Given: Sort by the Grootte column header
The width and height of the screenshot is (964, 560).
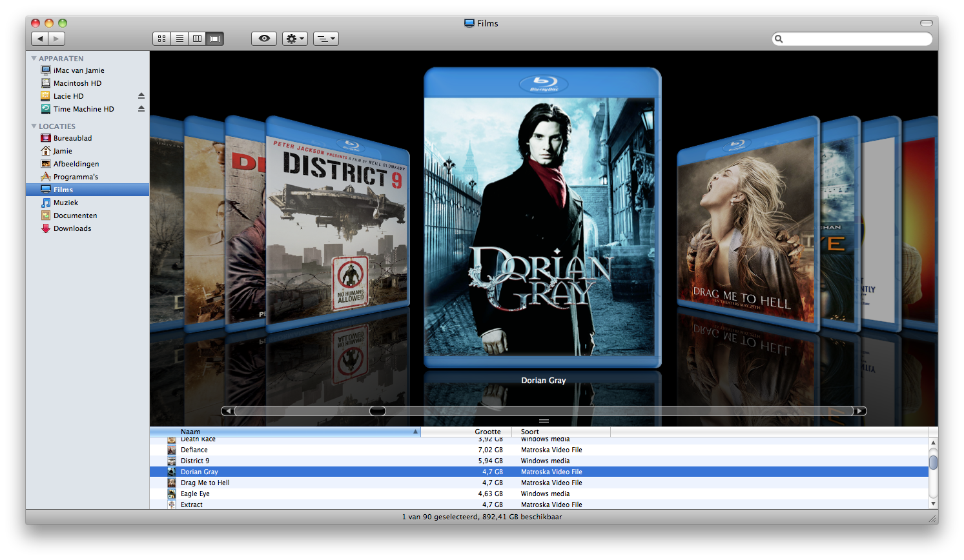Looking at the screenshot, I should click(x=466, y=432).
